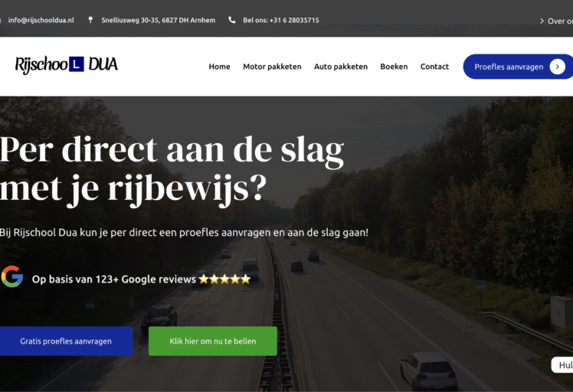Expand the chevron beside Over ons

(542, 21)
